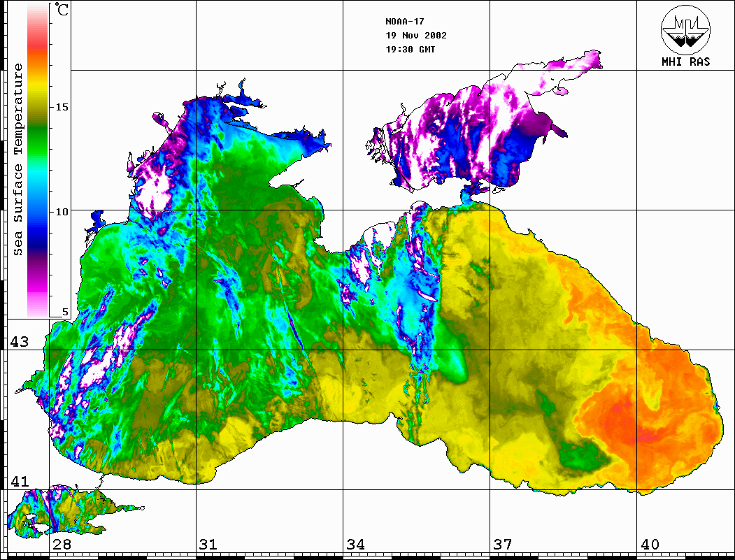Click the latitude label 43
The height and width of the screenshot is (560, 735).
[x=20, y=342]
